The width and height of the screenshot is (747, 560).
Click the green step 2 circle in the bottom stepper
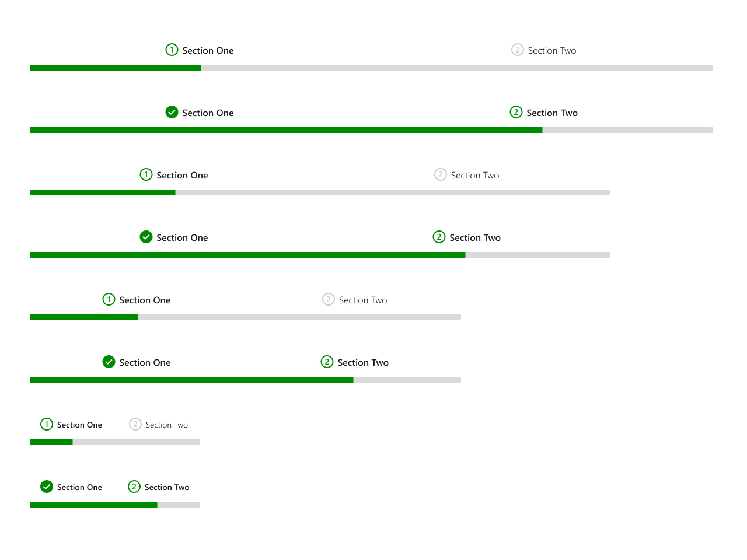[x=134, y=487]
